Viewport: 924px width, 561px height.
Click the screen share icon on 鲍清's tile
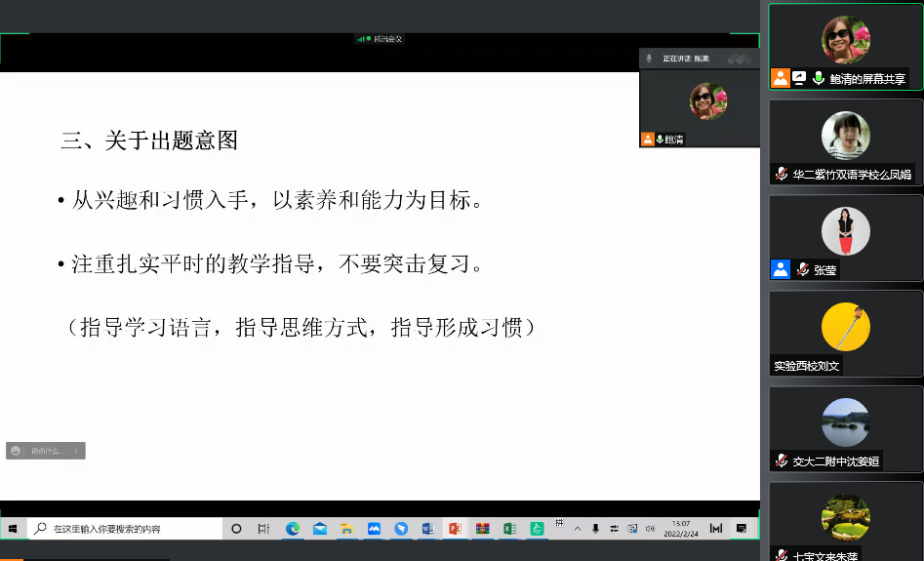[x=799, y=79]
